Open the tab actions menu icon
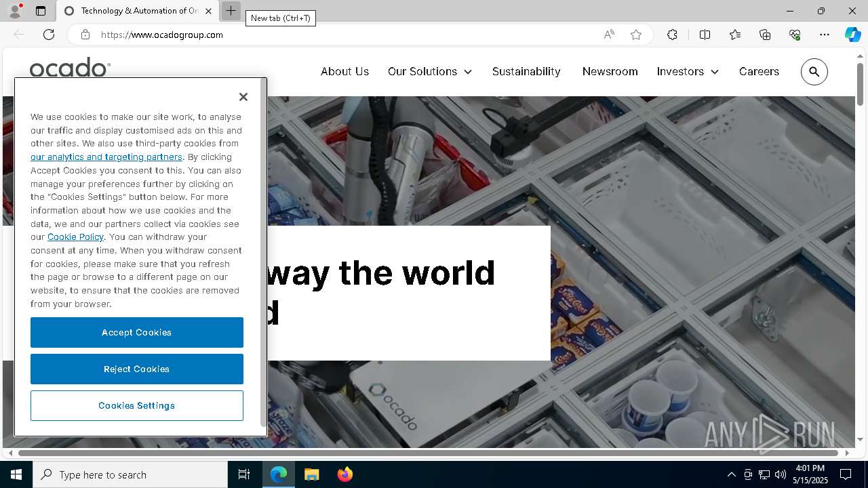Image resolution: width=868 pixels, height=488 pixels. coord(41,11)
